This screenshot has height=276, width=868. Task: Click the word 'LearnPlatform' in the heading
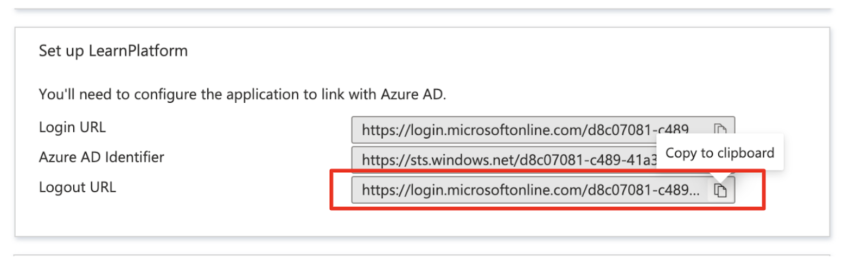[138, 51]
